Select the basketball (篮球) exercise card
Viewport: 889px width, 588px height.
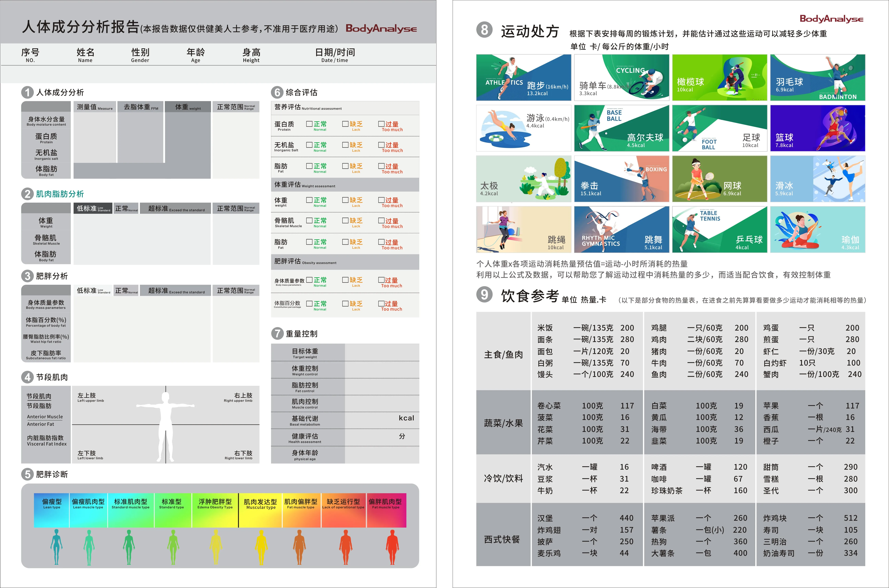pos(817,128)
